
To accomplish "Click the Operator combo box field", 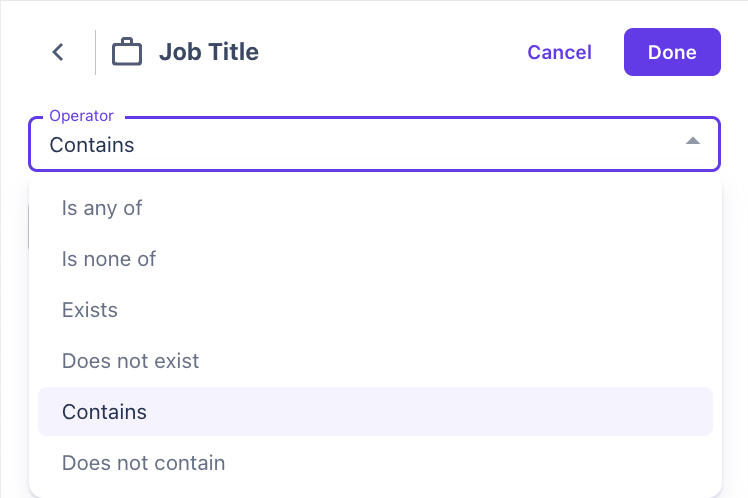I will point(374,144).
